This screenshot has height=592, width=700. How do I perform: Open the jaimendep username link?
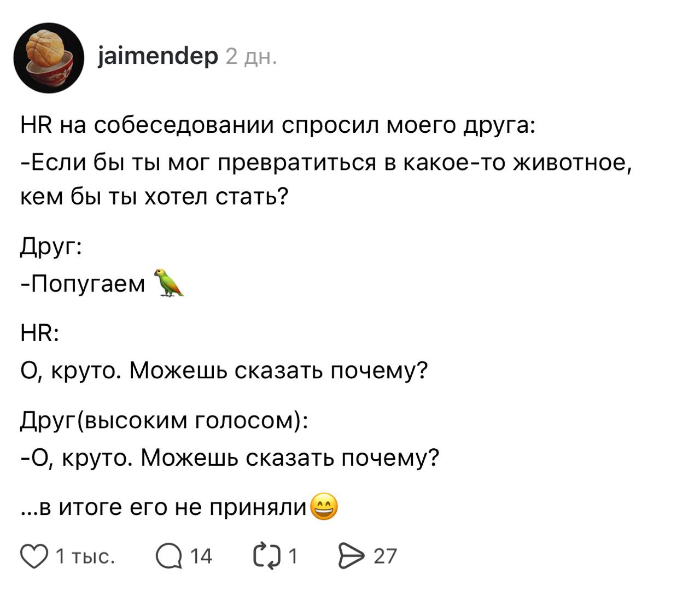pyautogui.click(x=158, y=56)
